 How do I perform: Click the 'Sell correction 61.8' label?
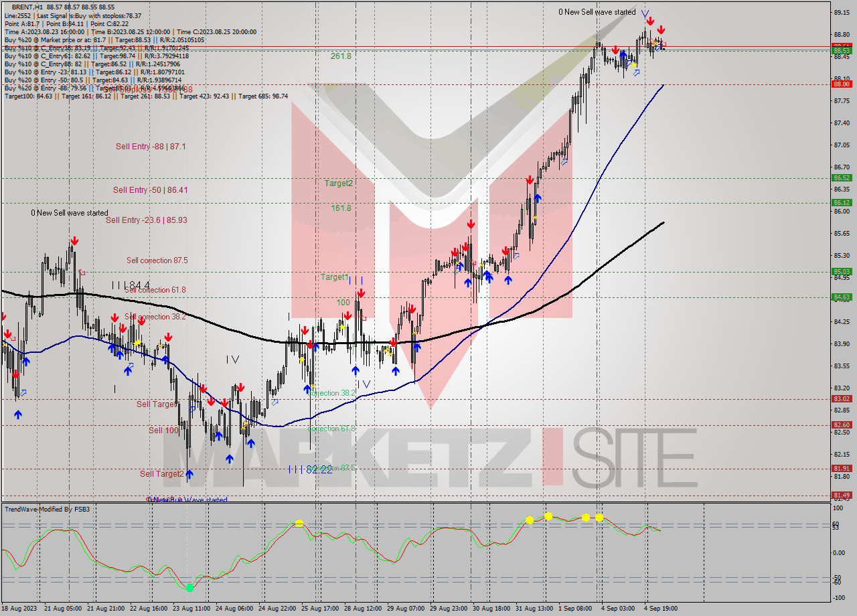[x=155, y=289]
